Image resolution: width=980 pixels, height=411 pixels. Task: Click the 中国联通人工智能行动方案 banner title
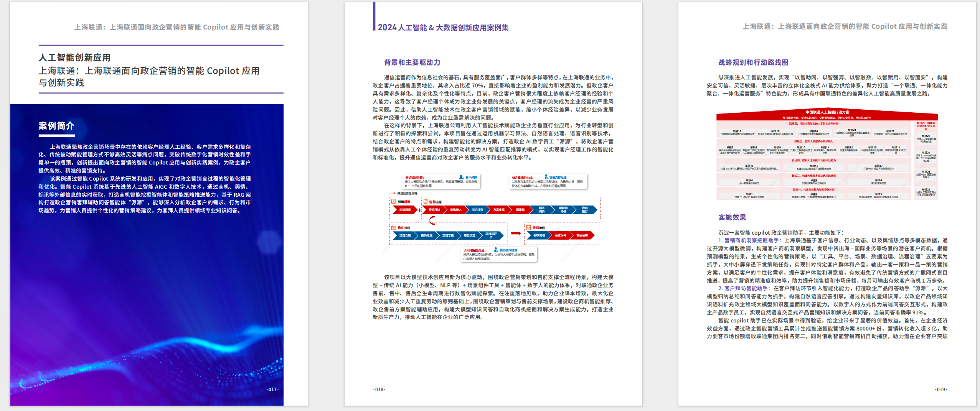(x=828, y=112)
